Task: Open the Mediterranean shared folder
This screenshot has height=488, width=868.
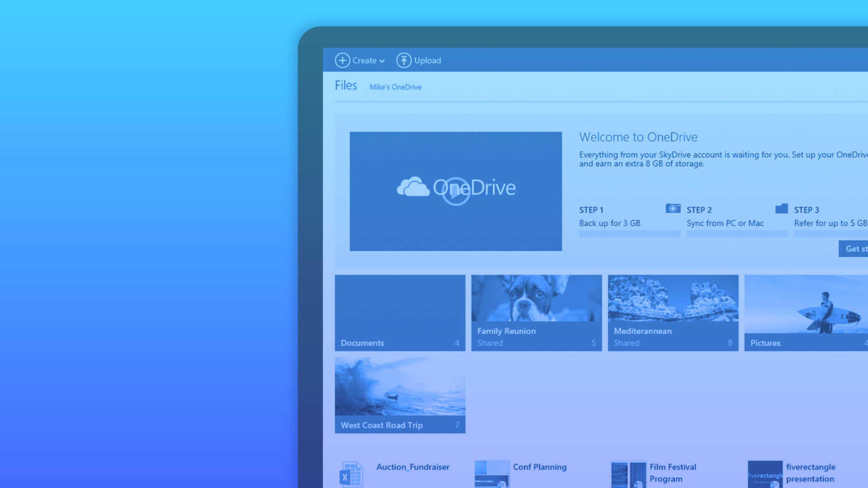Action: pos(673,313)
